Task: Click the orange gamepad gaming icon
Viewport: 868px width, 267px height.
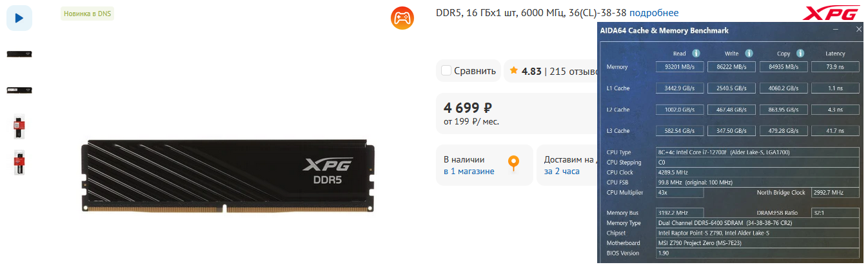Action: [x=403, y=18]
